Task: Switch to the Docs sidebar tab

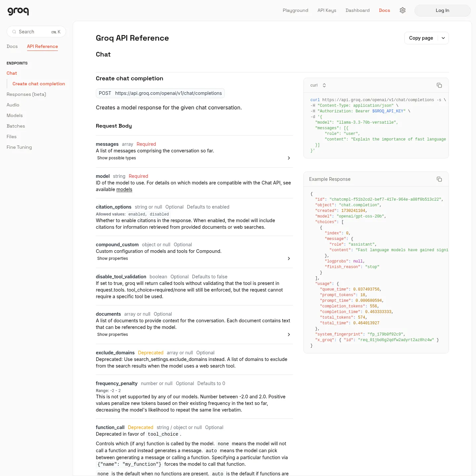Action: pyautogui.click(x=12, y=46)
